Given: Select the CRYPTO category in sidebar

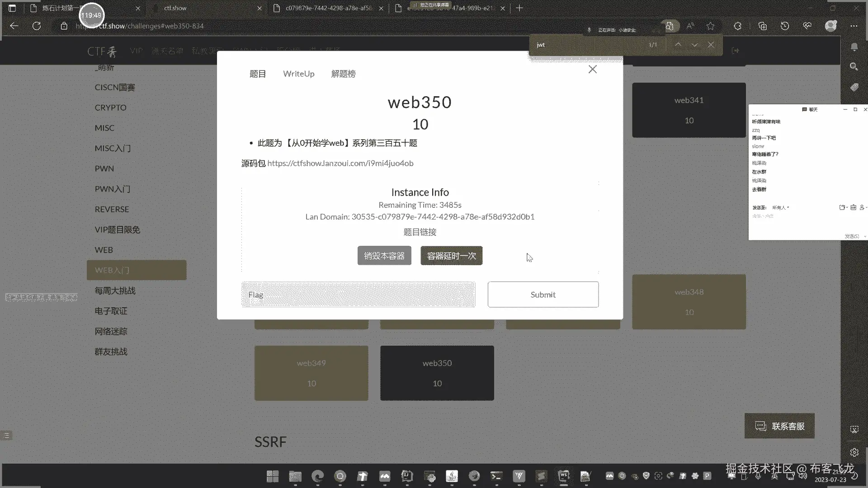Looking at the screenshot, I should (x=110, y=108).
